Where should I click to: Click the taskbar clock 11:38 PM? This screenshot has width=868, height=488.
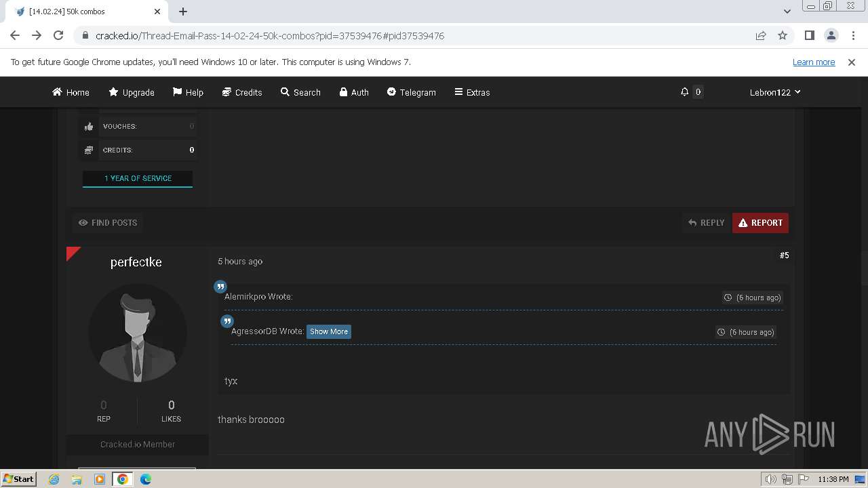(833, 479)
